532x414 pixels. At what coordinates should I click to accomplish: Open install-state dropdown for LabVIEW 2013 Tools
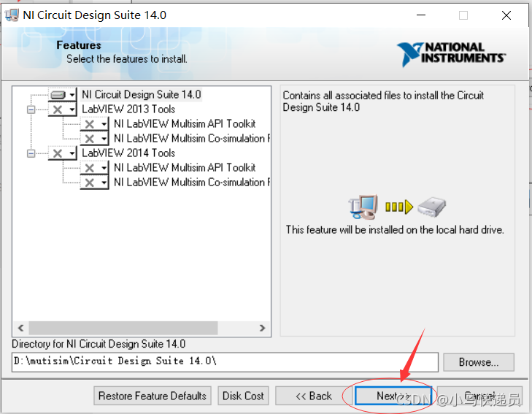click(x=63, y=110)
